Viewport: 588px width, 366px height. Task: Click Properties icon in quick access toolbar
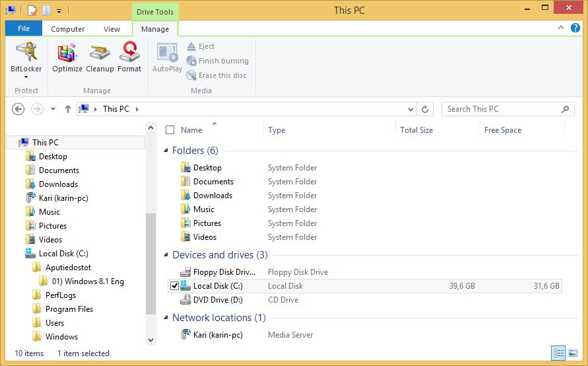coord(32,10)
